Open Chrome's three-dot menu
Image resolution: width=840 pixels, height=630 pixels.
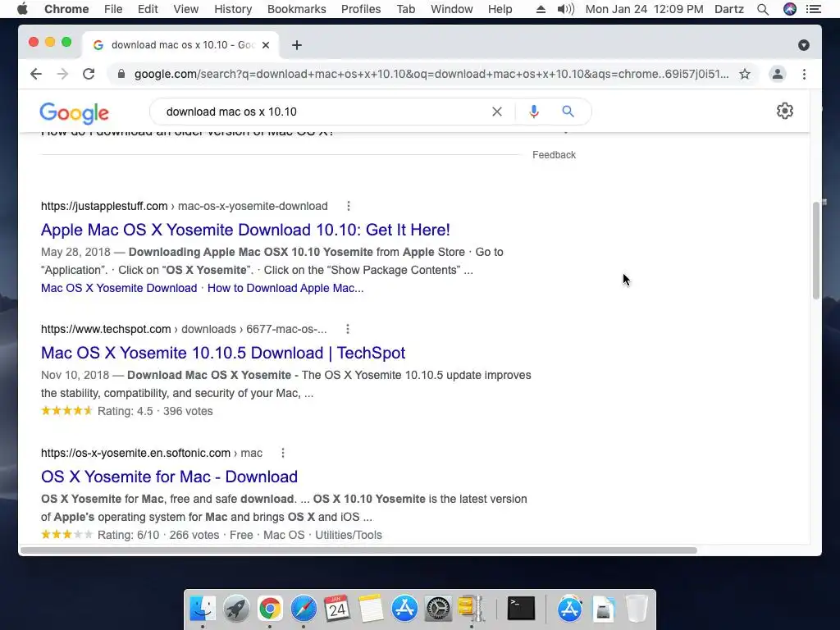click(804, 74)
